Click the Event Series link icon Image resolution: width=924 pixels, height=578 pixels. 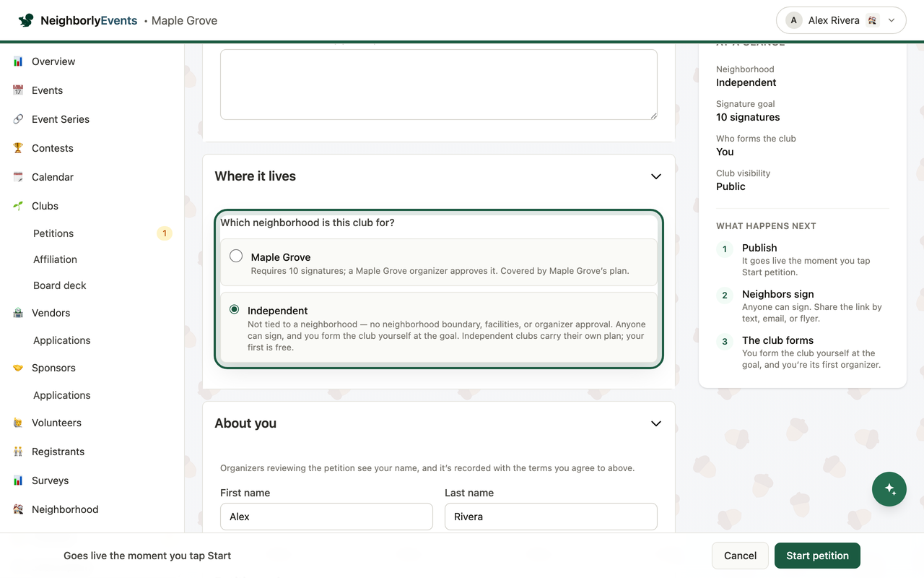(18, 119)
